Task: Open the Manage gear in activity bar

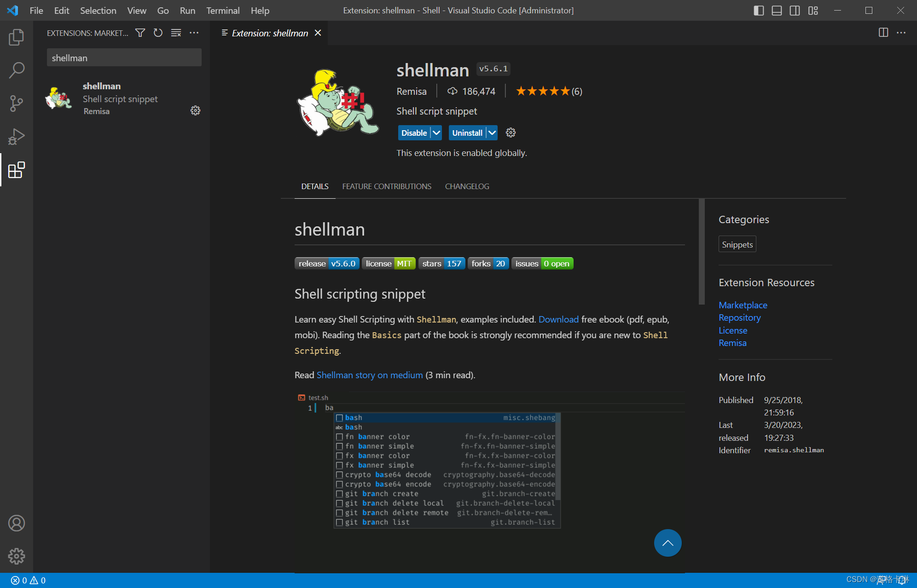Action: point(17,556)
